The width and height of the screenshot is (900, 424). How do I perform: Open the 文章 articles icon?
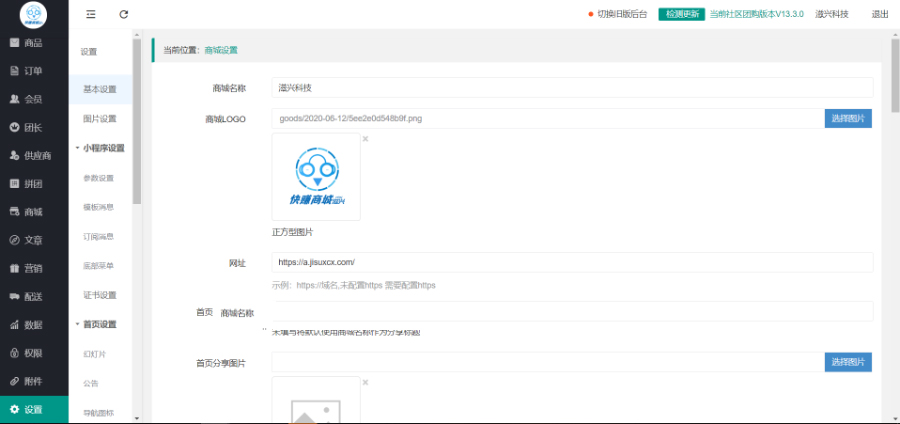[14, 240]
